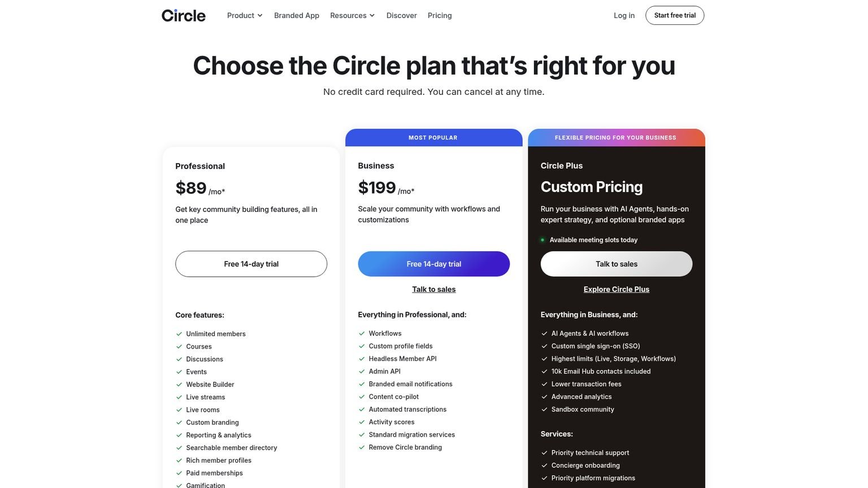Start a free 14-day trial of Business plan
This screenshot has width=868, height=488.
[433, 264]
